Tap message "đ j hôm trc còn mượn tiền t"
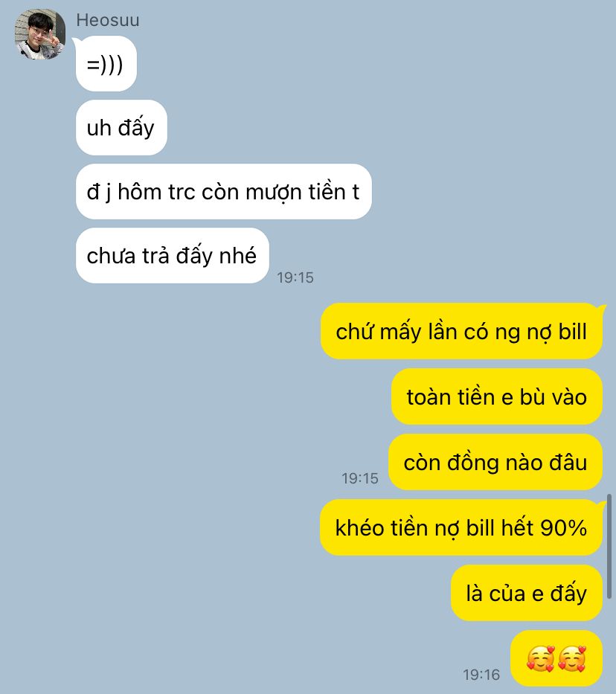 [223, 192]
